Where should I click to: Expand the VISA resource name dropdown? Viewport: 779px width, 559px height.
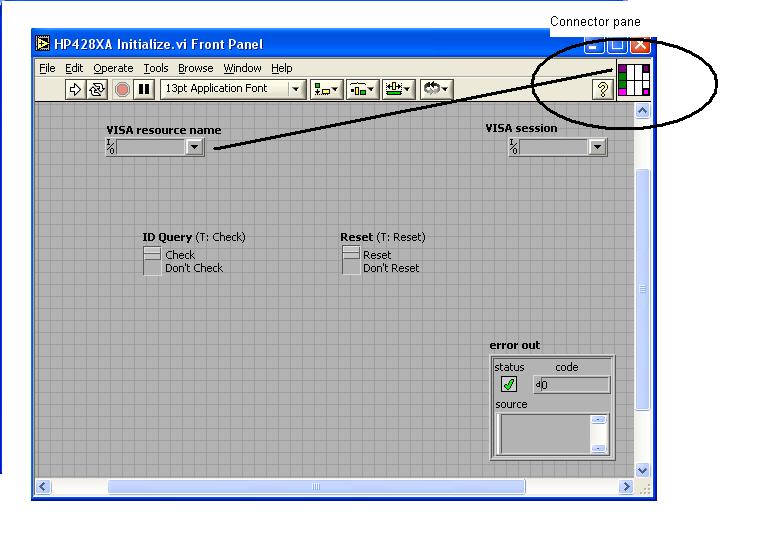pos(194,147)
